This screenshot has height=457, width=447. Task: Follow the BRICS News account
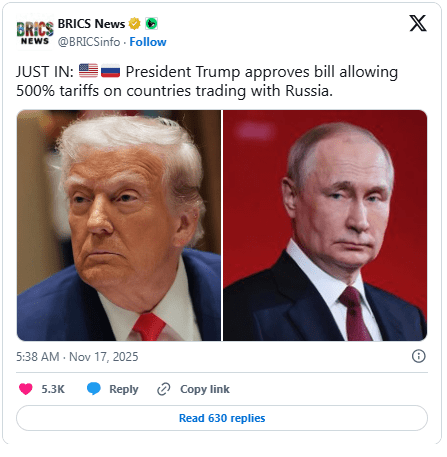(x=148, y=42)
